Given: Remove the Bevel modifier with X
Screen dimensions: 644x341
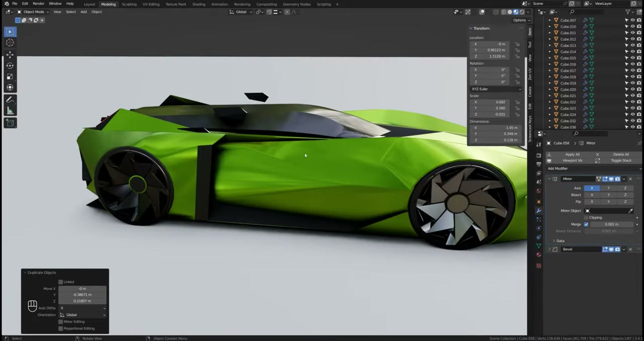Looking at the screenshot, I should click(x=630, y=249).
